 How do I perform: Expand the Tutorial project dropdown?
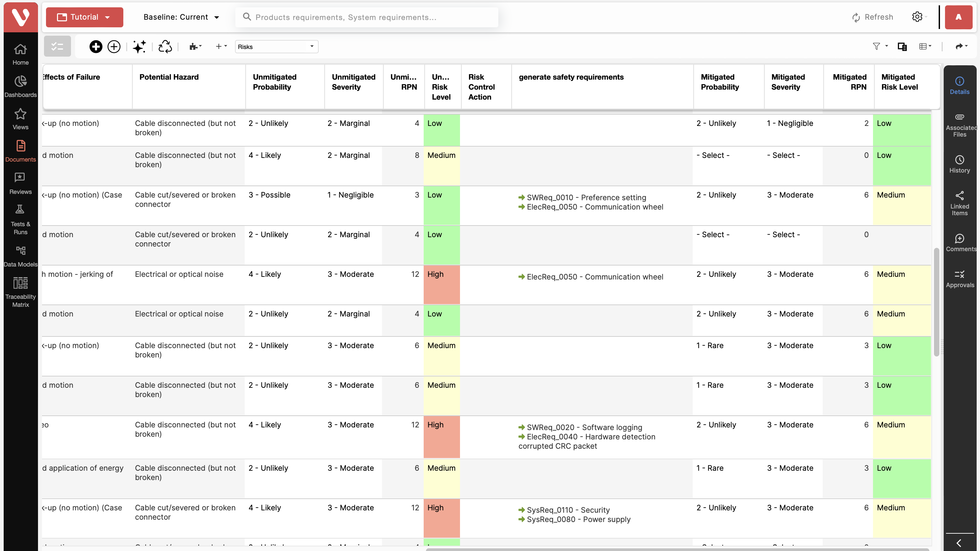tap(109, 17)
